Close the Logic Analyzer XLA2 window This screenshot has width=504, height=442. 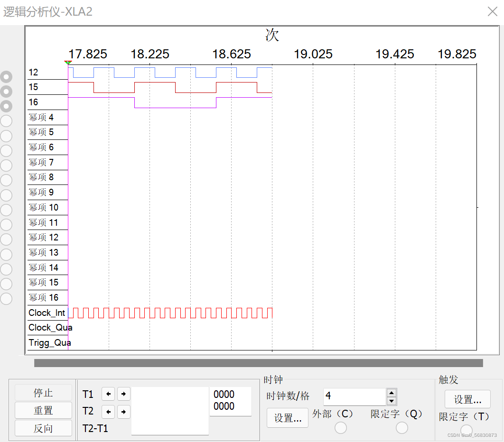[x=493, y=11]
